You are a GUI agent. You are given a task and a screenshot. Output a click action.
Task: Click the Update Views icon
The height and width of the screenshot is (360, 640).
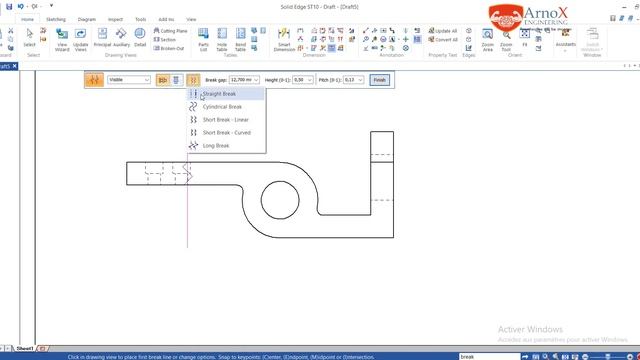(x=80, y=40)
